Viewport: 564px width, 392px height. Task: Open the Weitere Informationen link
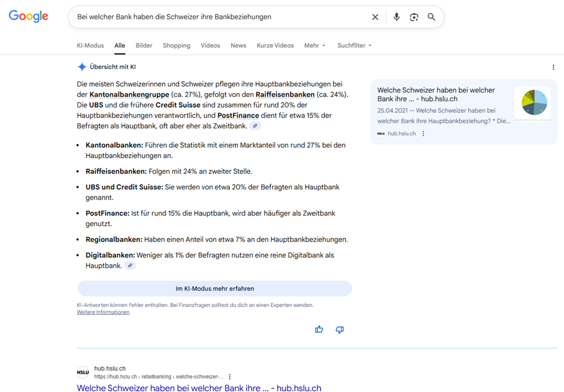pyautogui.click(x=103, y=312)
